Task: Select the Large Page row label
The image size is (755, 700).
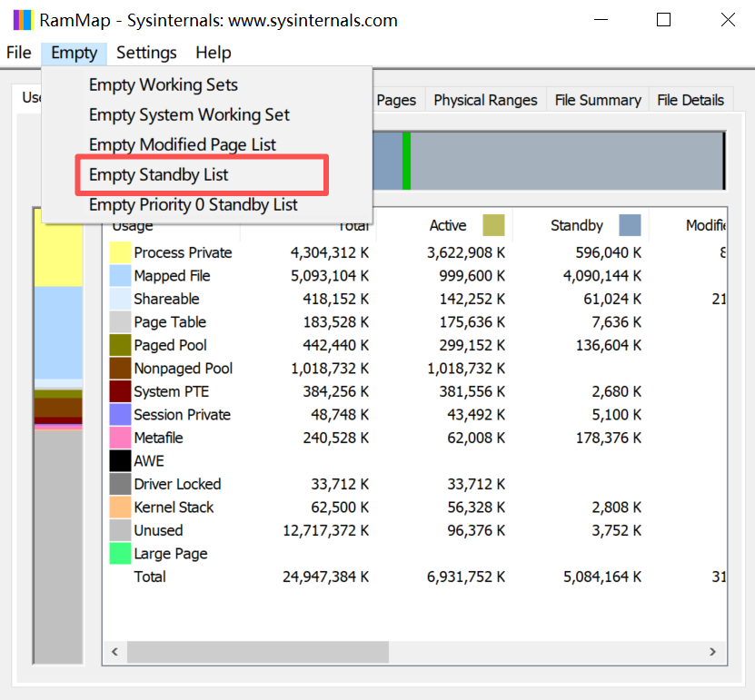Action: [171, 553]
